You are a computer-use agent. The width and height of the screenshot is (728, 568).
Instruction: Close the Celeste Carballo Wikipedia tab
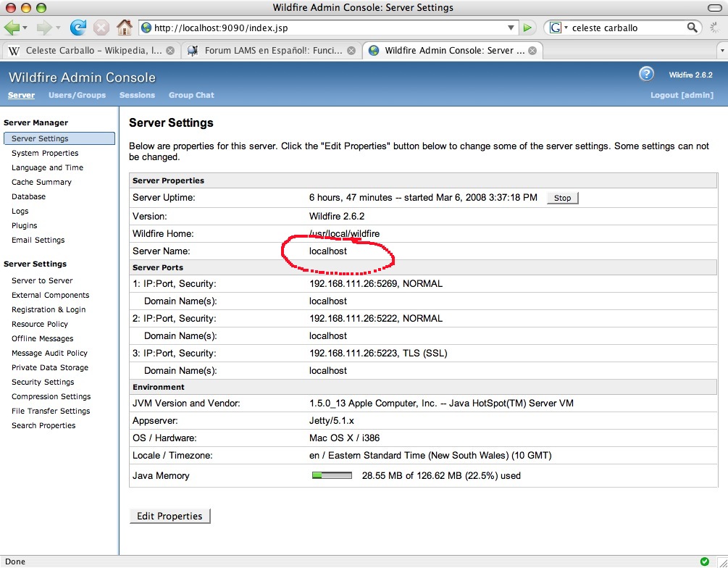pos(170,51)
